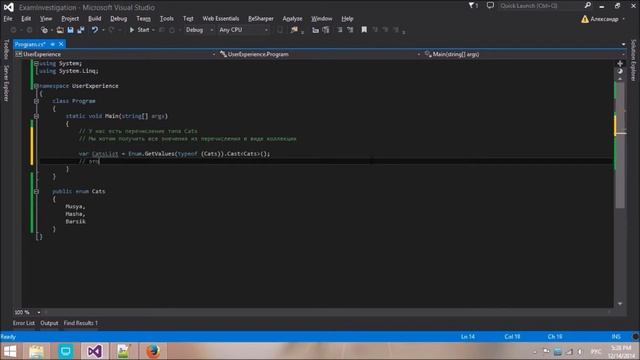The height and width of the screenshot is (360, 640).
Task: Click the Visual Studio logo icon
Action: click(x=9, y=7)
